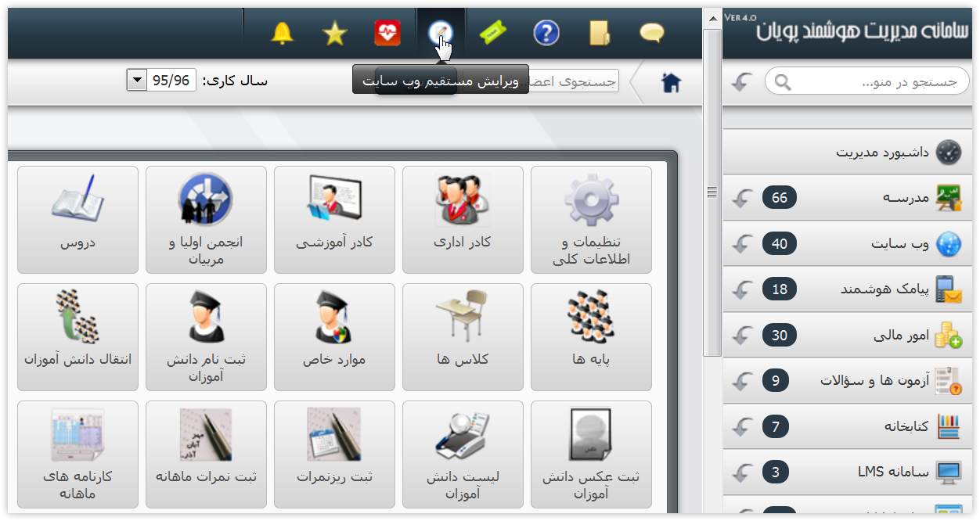The image size is (980, 521).
Task: Click the yellow star favorites icon
Action: pyautogui.click(x=335, y=34)
